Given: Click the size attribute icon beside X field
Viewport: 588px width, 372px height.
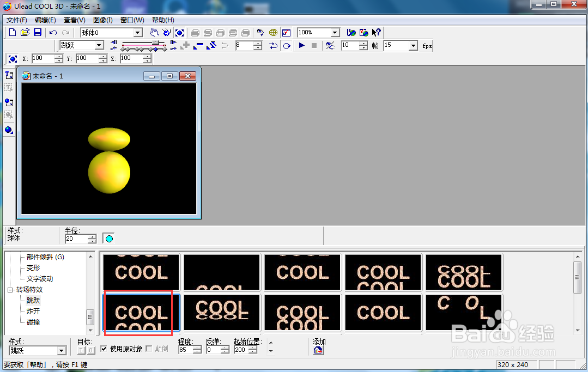Looking at the screenshot, I should [13, 59].
